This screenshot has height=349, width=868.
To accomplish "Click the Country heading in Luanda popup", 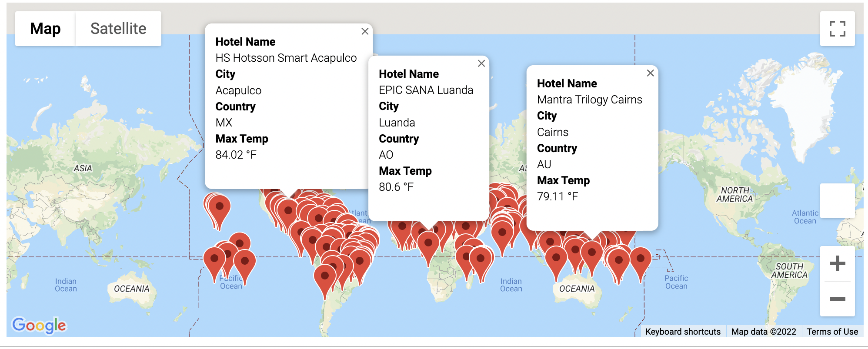I will click(399, 139).
